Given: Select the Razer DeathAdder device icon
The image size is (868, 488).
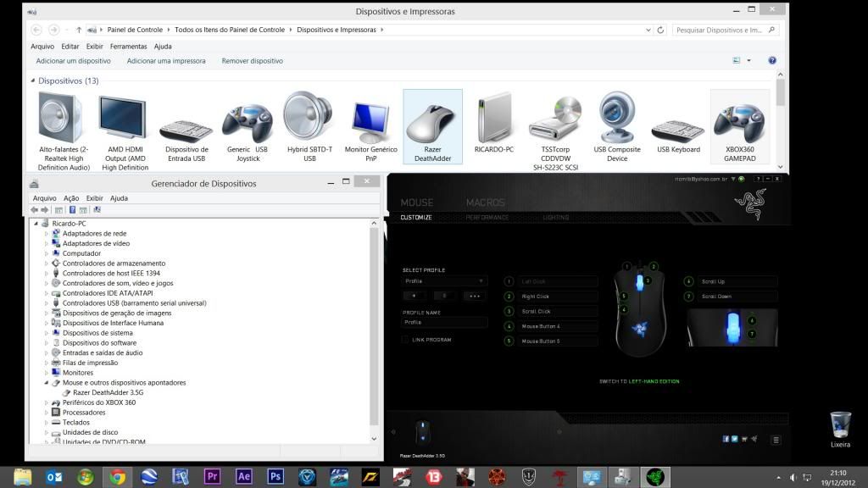Looking at the screenshot, I should 432,127.
